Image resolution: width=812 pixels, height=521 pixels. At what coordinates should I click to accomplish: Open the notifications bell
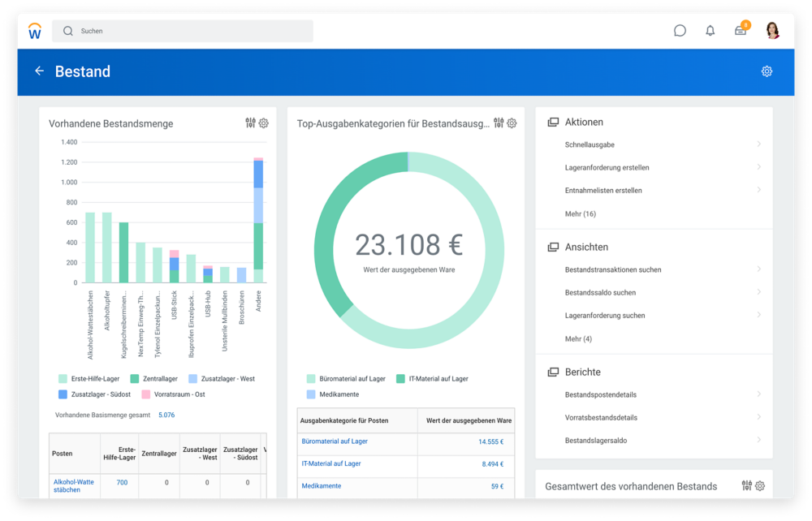pos(710,31)
